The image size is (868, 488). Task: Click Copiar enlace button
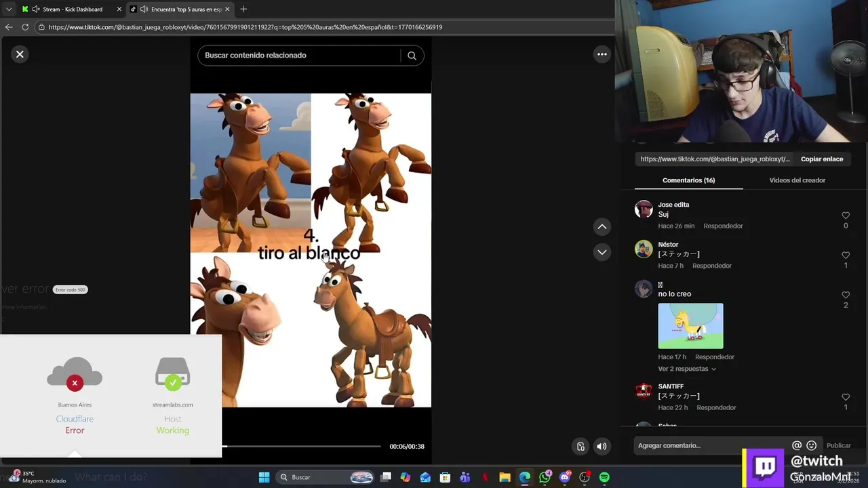tap(822, 159)
